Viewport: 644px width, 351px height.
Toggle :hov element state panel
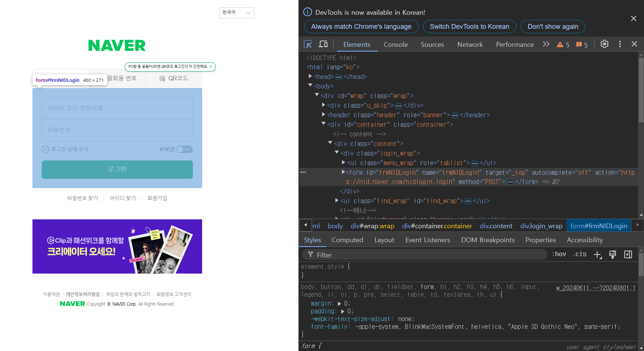[559, 254]
